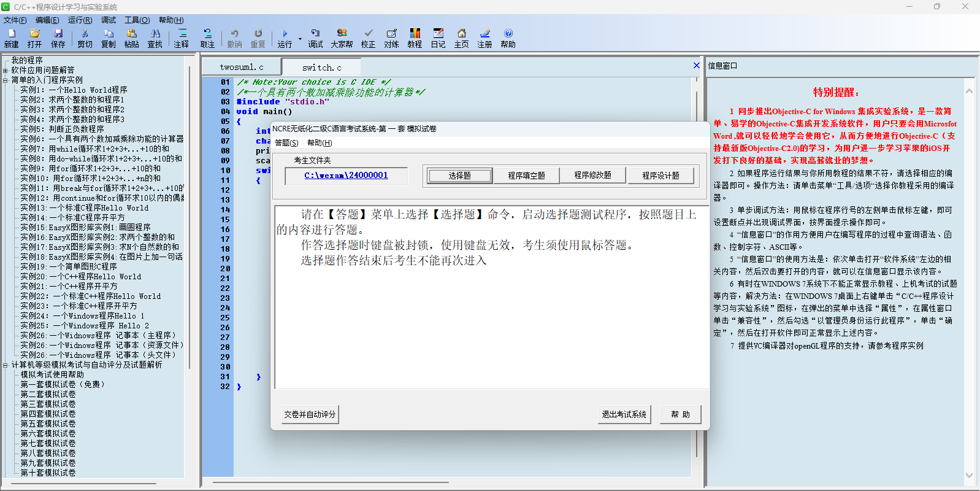This screenshot has height=491, width=980.
Task: Click the 新建 (New) toolbar icon
Action: [x=12, y=38]
